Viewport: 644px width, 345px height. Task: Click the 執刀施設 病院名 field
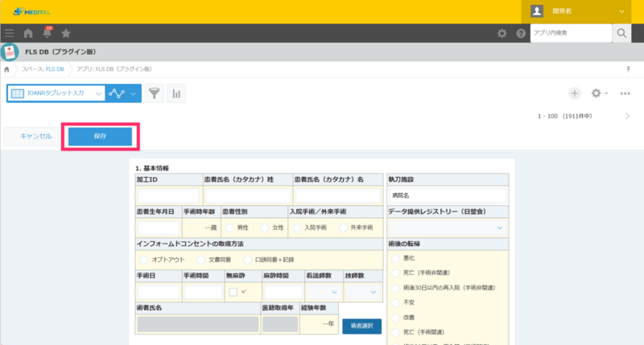click(x=448, y=195)
